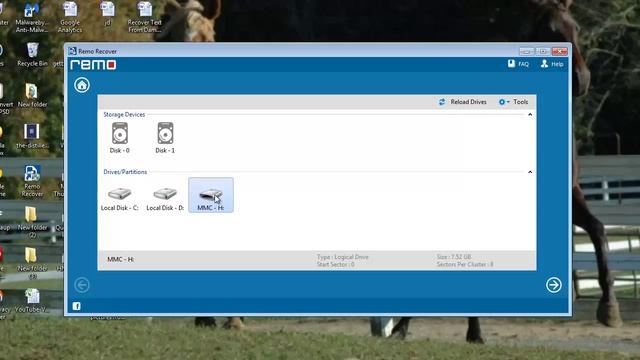The height and width of the screenshot is (360, 640).
Task: Open Recycle Bin on desktop
Action: 32,55
